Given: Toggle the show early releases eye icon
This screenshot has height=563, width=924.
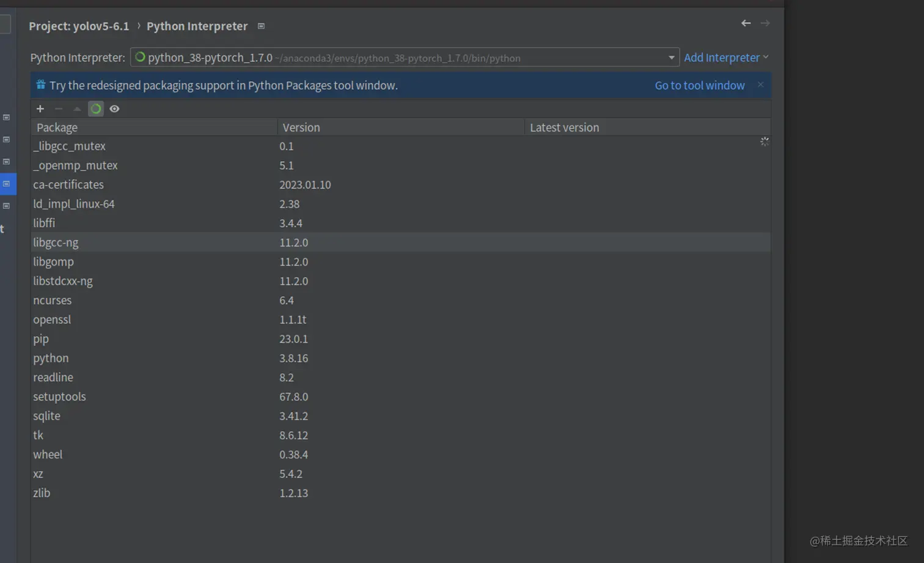Looking at the screenshot, I should click(x=114, y=109).
